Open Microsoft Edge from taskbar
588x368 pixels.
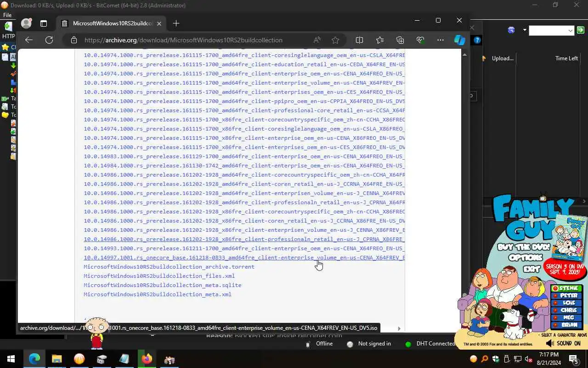pyautogui.click(x=34, y=359)
